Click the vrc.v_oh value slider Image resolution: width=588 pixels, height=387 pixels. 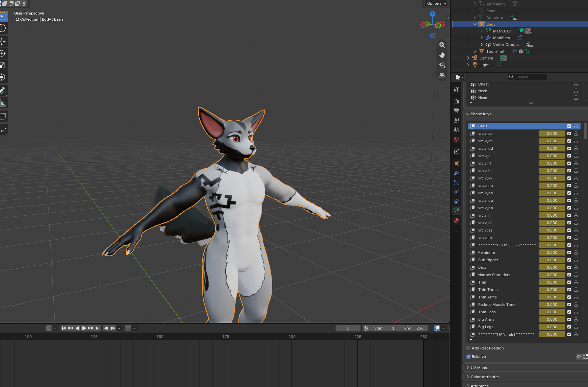pos(552,193)
